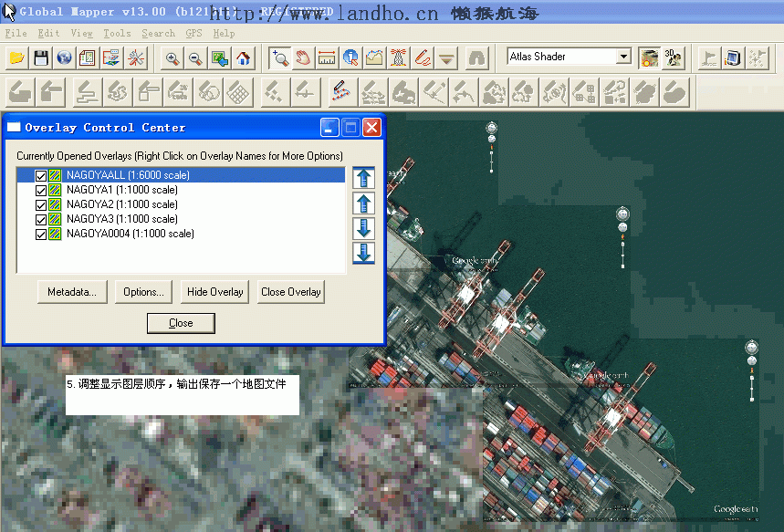Open the Atlas Shader dropdown
Viewport: 784px width, 532px height.
pyautogui.click(x=623, y=57)
